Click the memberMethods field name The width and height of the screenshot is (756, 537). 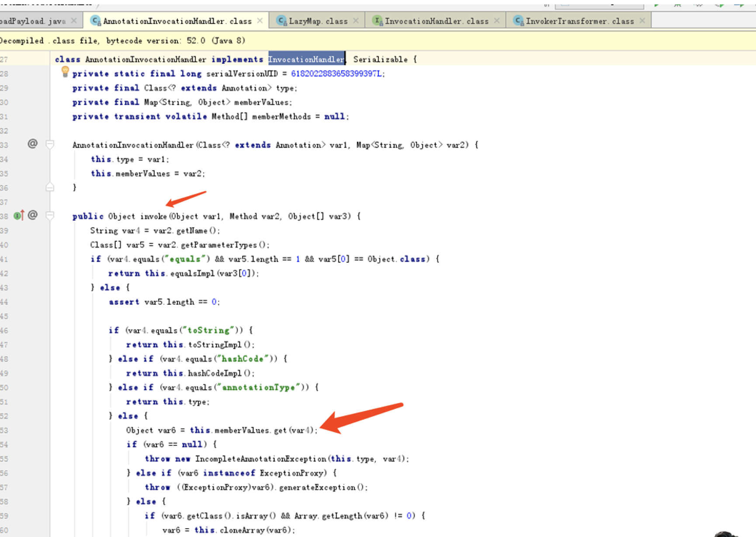[281, 117]
